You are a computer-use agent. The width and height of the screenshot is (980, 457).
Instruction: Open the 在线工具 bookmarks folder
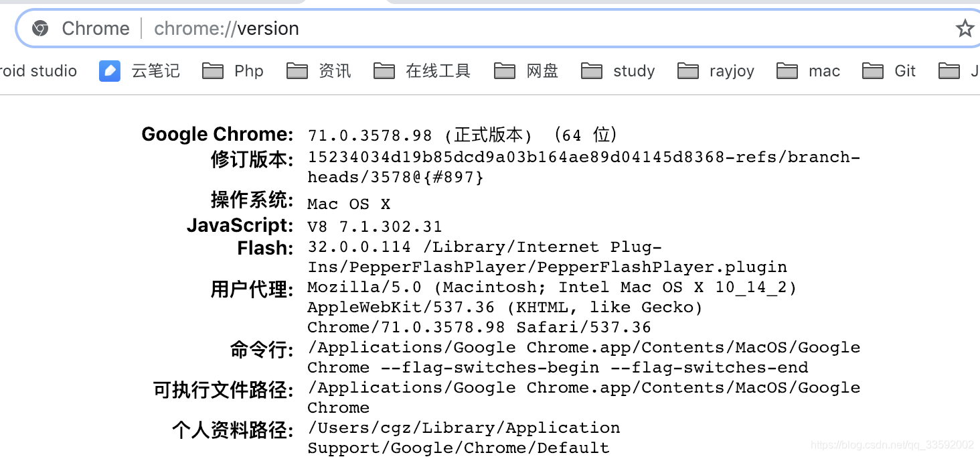(x=422, y=71)
